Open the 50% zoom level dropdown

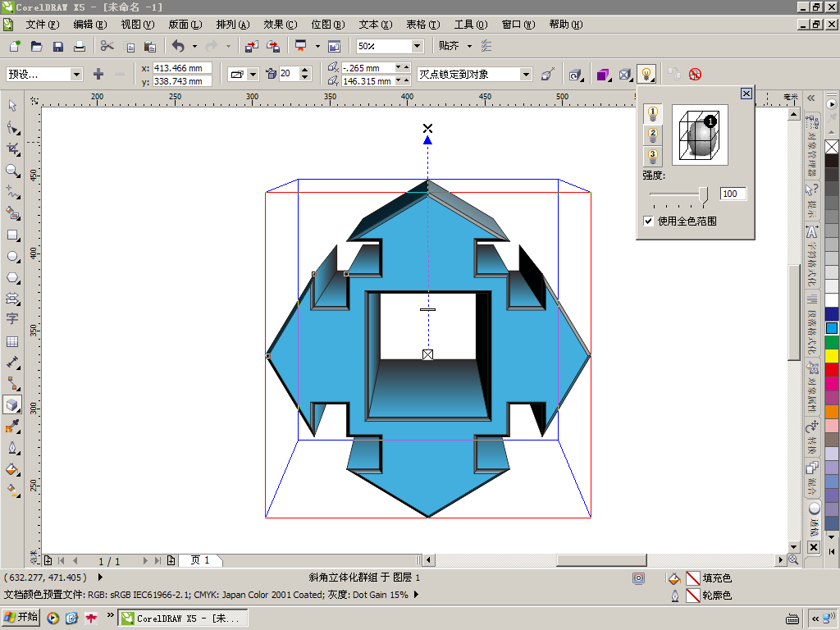click(418, 46)
